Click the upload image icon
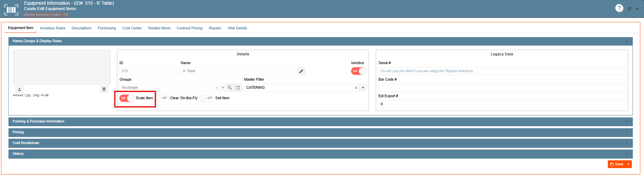The image size is (644, 190). [20, 89]
